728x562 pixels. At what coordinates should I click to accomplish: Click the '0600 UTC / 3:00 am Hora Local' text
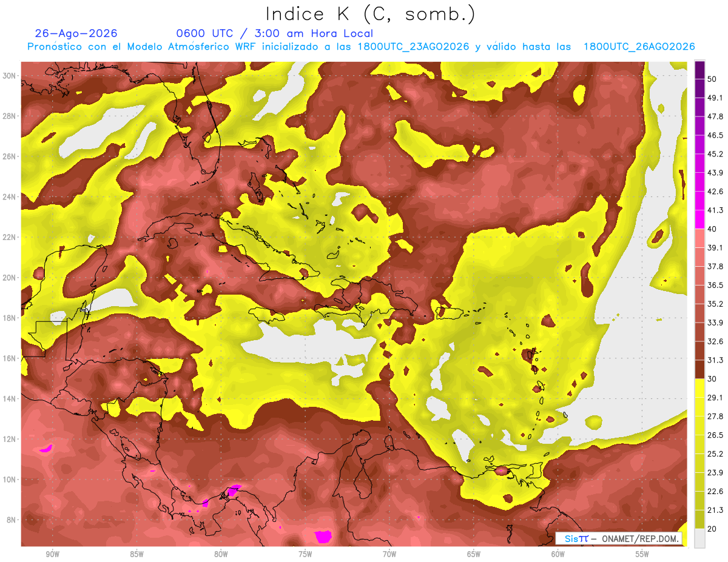[274, 33]
